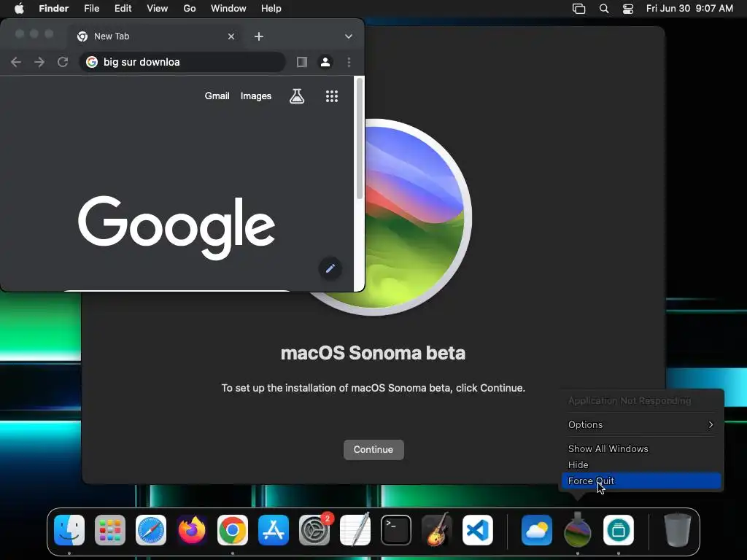Close the New Tab tab
This screenshot has width=747, height=560.
pyautogui.click(x=231, y=36)
